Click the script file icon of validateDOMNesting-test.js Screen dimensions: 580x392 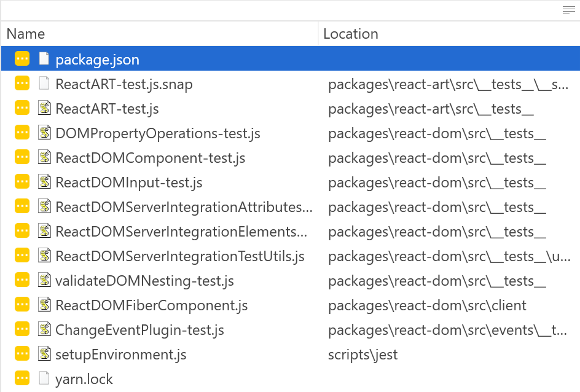point(44,280)
